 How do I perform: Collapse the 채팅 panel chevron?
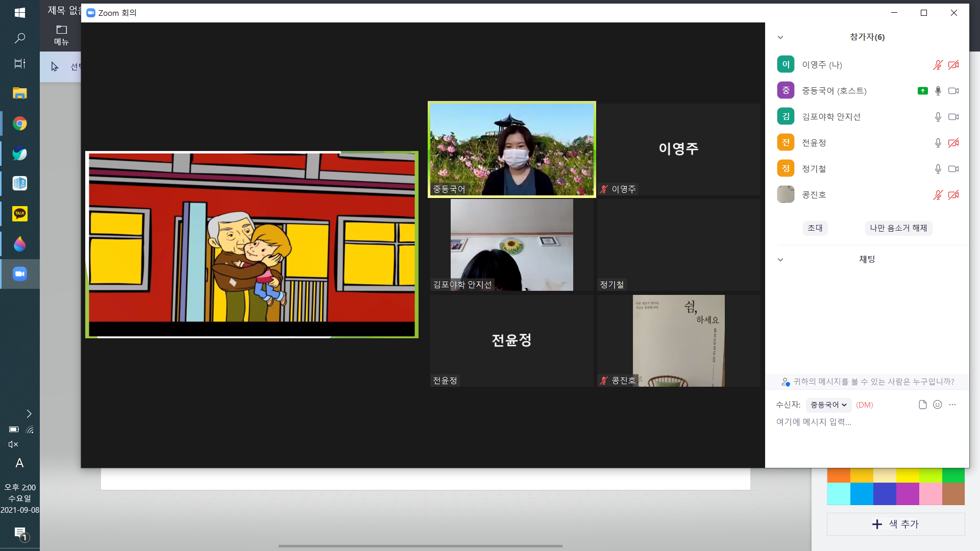coord(780,260)
